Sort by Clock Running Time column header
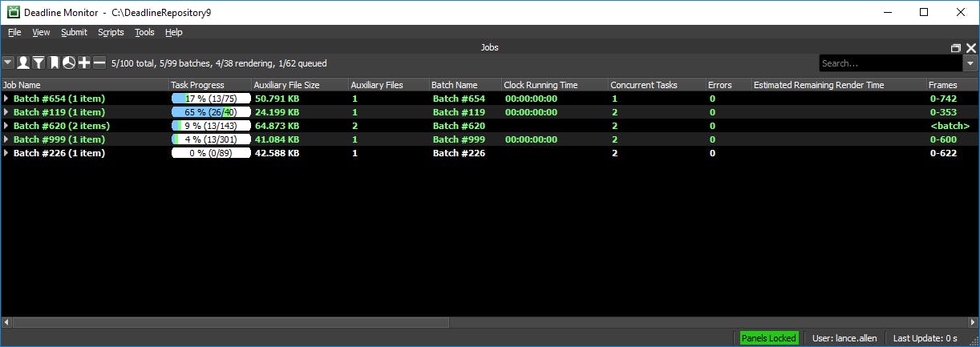Viewport: 980px width, 347px height. [x=554, y=85]
